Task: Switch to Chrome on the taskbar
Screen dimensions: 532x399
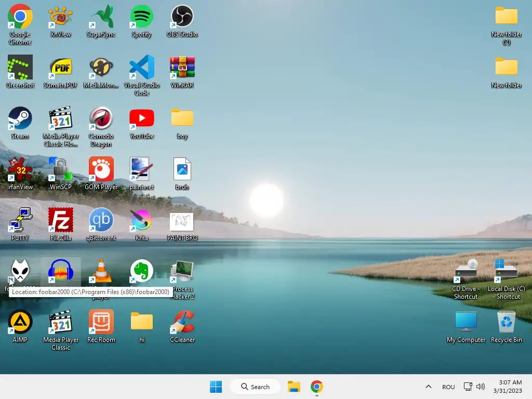Action: 316,387
